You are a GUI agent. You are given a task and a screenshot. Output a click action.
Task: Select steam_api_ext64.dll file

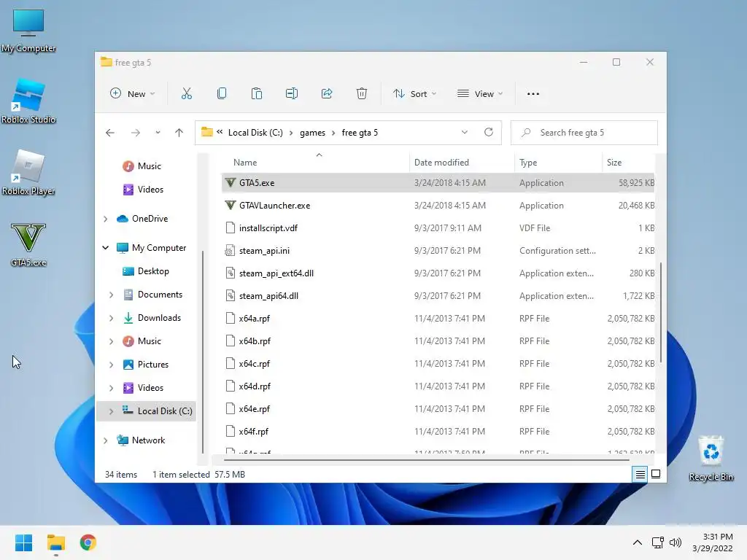[438, 273]
